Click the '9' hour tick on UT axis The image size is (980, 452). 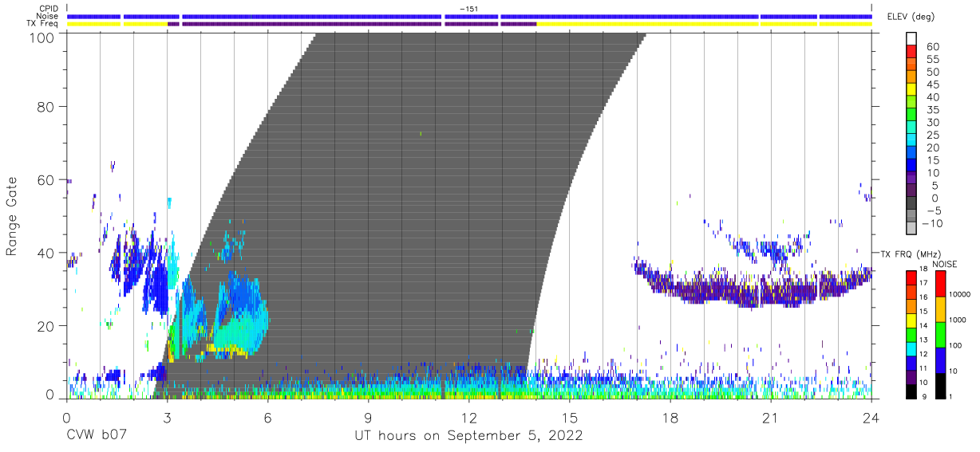pos(369,416)
